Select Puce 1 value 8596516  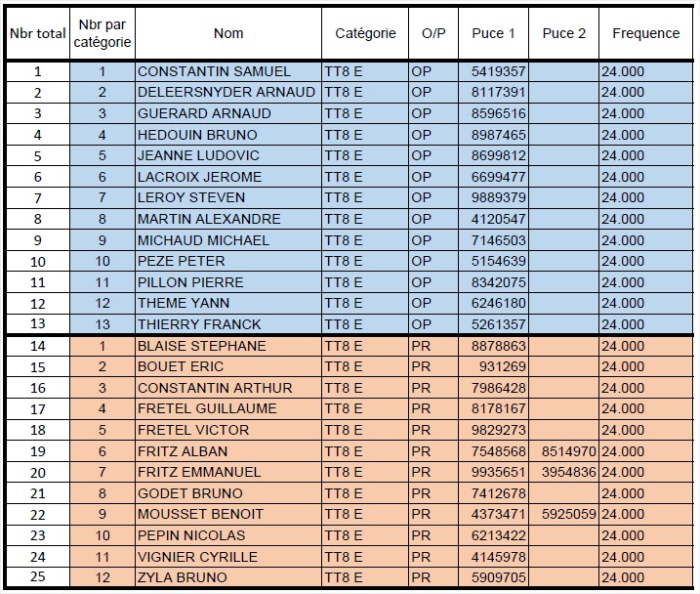click(493, 113)
